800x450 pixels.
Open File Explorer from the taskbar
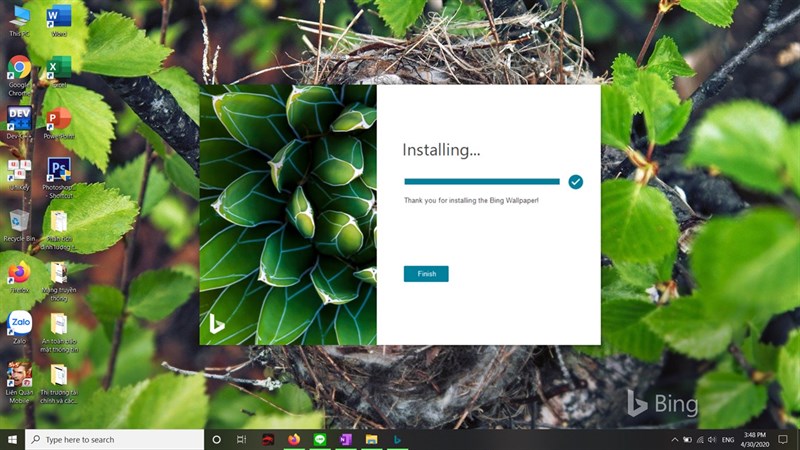[371, 439]
